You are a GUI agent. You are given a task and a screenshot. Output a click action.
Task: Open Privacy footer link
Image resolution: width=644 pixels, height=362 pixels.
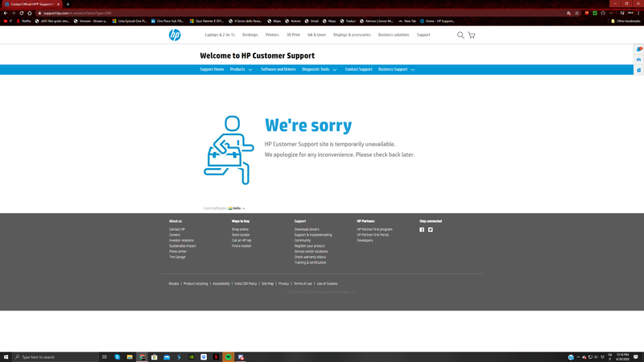pos(284,284)
